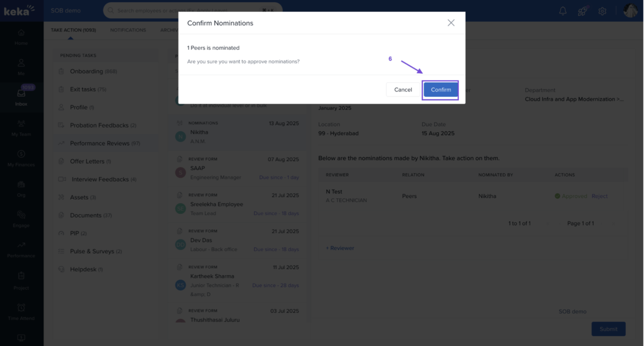Image resolution: width=644 pixels, height=346 pixels.
Task: Click the Reject link for N Test
Action: (x=599, y=196)
